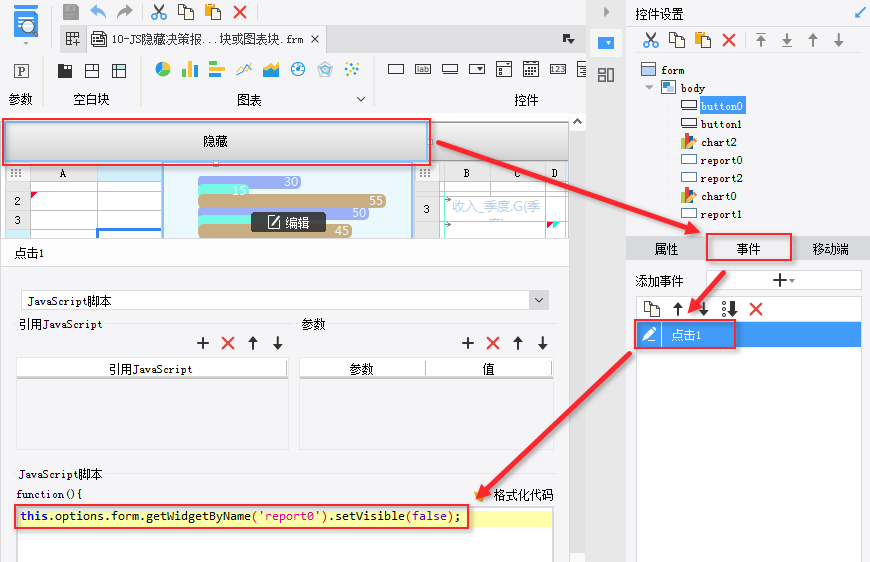Add a number input widget
This screenshot has height=562, width=870.
click(x=558, y=69)
